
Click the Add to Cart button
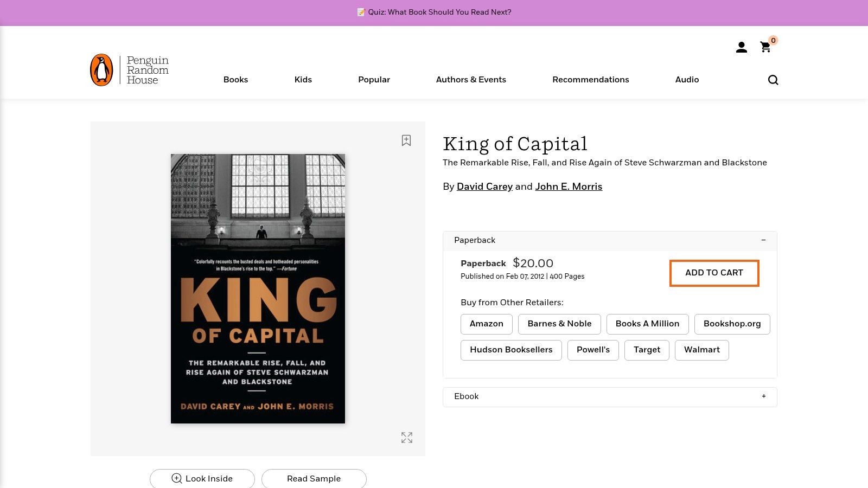pyautogui.click(x=714, y=273)
